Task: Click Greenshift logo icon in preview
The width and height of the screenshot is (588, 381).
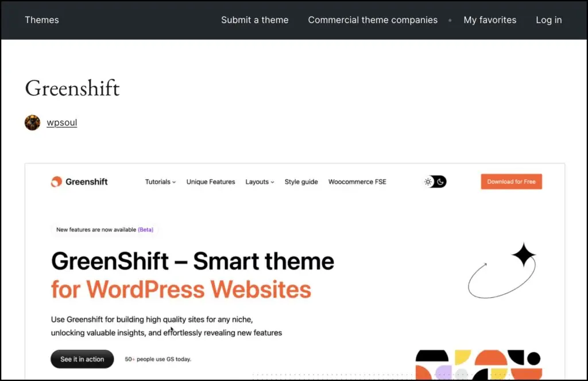Action: point(57,182)
